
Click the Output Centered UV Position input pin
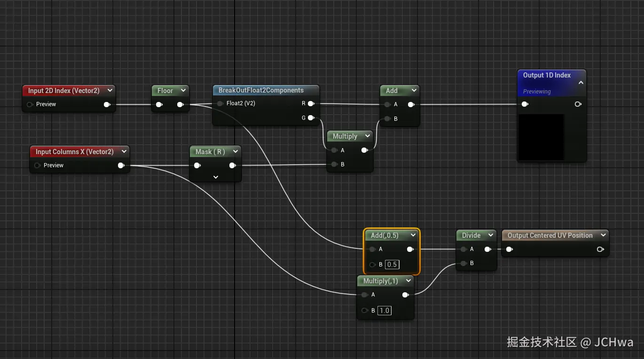pos(510,250)
